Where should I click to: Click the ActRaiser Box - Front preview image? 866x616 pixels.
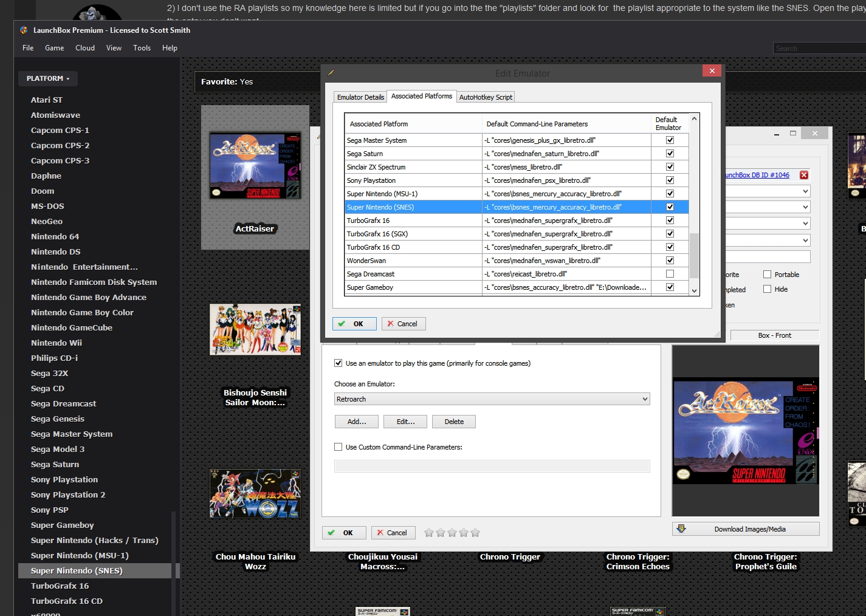pyautogui.click(x=746, y=431)
